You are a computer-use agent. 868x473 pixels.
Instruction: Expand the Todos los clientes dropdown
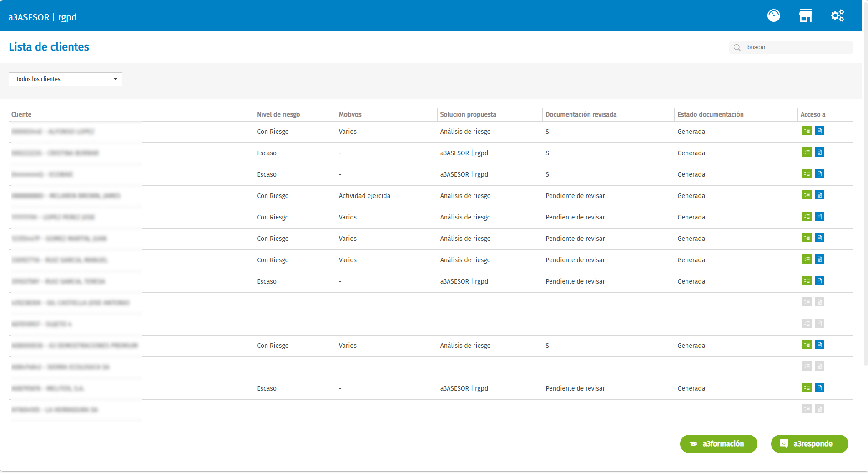coord(66,79)
